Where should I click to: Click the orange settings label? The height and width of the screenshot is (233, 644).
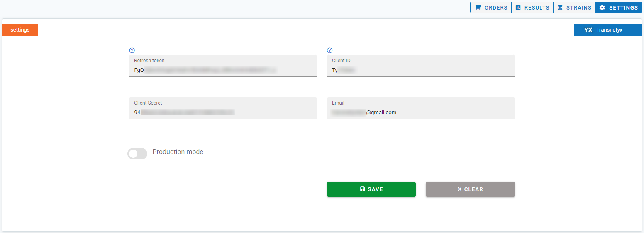[x=20, y=30]
